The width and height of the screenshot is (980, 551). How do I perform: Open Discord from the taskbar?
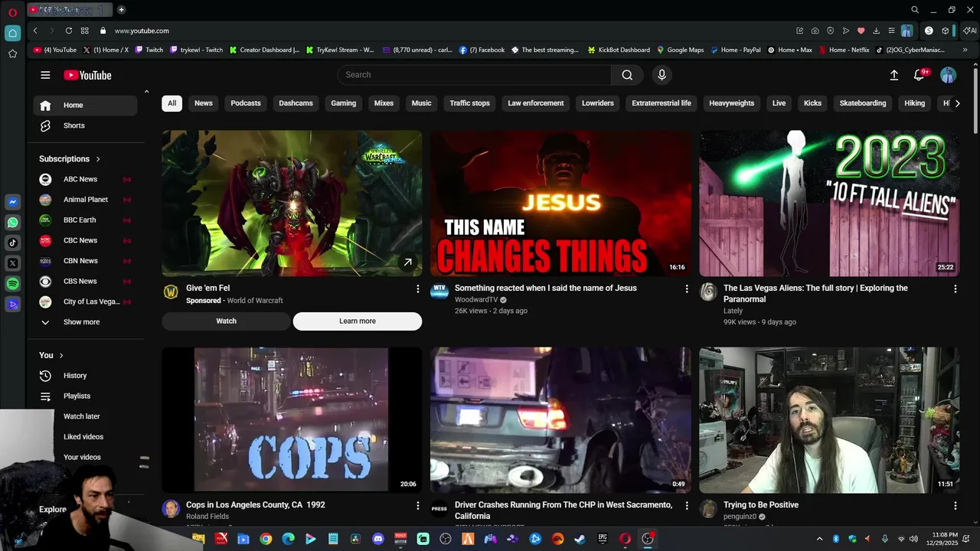click(x=377, y=539)
